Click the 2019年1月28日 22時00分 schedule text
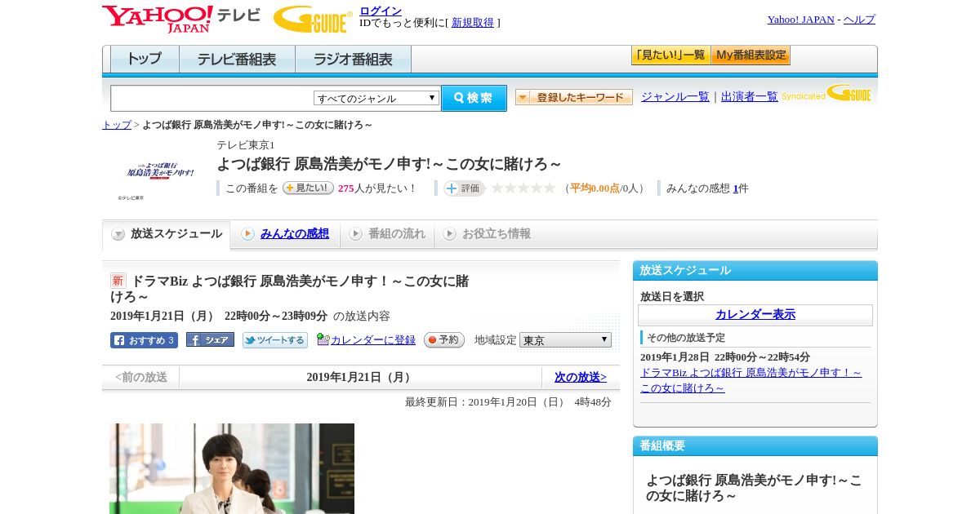This screenshot has width=980, height=514. click(725, 357)
